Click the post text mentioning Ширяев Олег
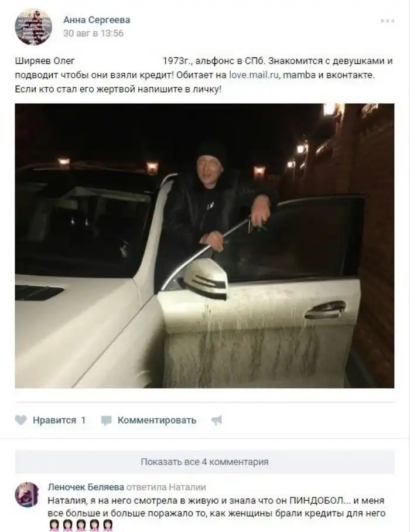This screenshot has width=410, height=532. tap(204, 75)
